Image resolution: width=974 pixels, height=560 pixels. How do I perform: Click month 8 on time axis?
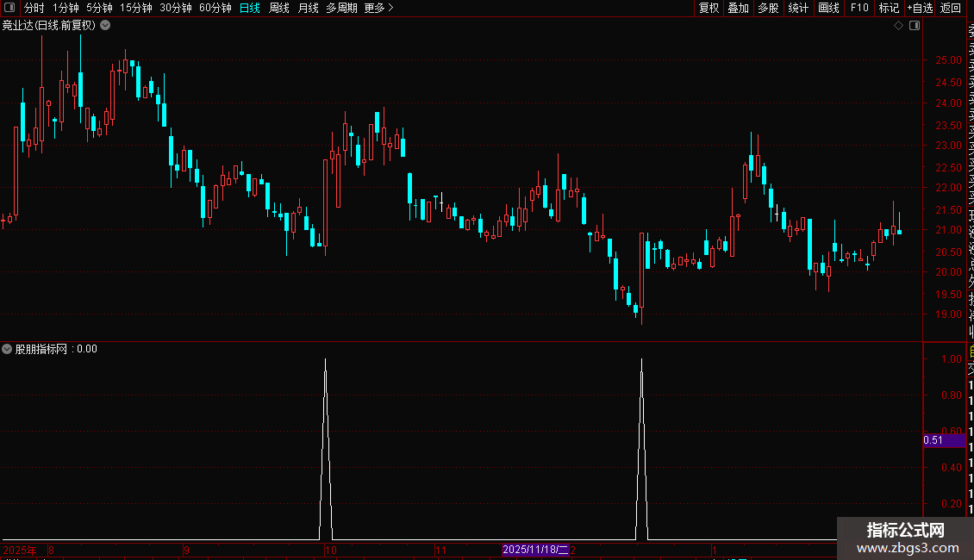pyautogui.click(x=51, y=550)
